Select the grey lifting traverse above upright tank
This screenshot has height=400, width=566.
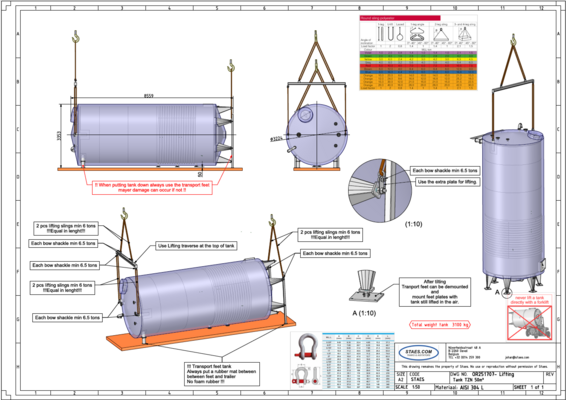click(513, 86)
